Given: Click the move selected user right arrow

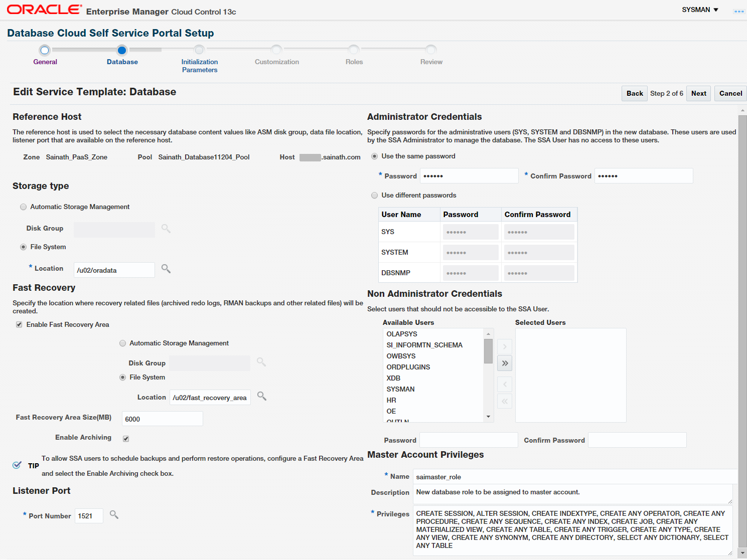Looking at the screenshot, I should click(x=505, y=346).
